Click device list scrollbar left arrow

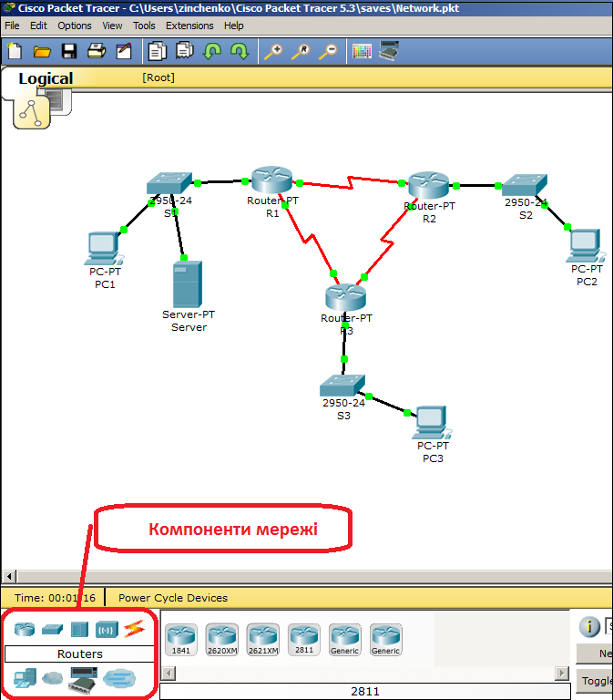[169, 673]
